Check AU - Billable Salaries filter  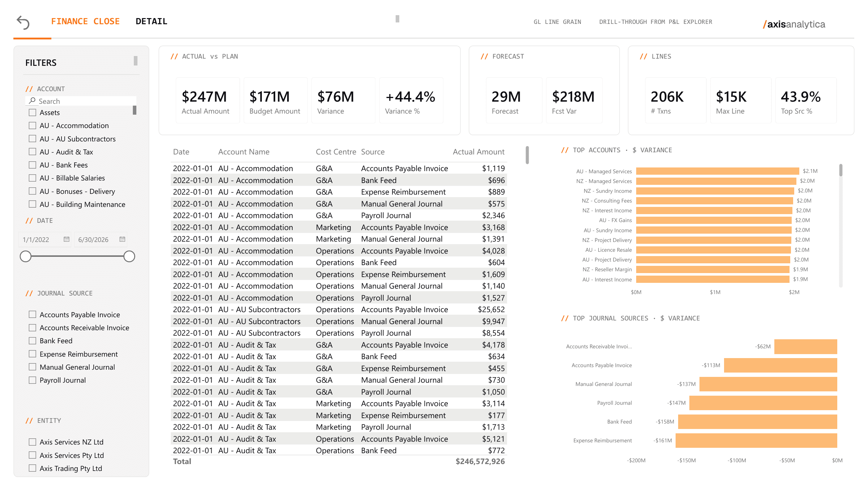click(33, 178)
